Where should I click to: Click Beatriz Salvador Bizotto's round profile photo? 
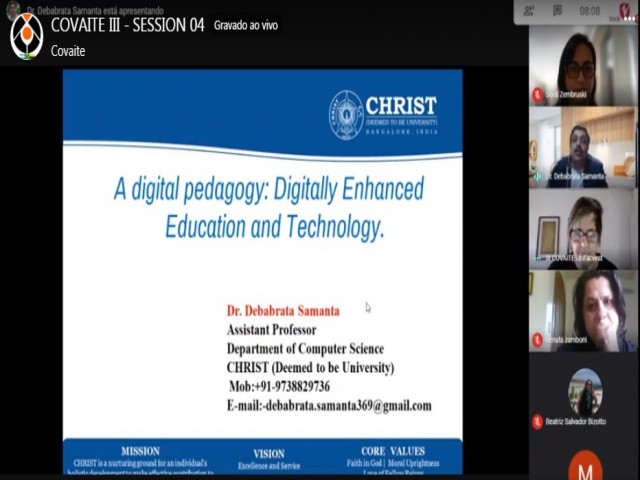[x=585, y=392]
